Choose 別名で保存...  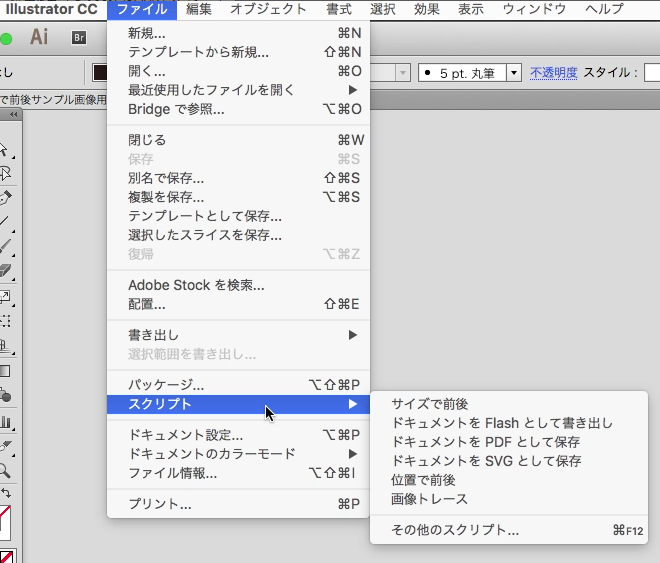pyautogui.click(x=238, y=178)
